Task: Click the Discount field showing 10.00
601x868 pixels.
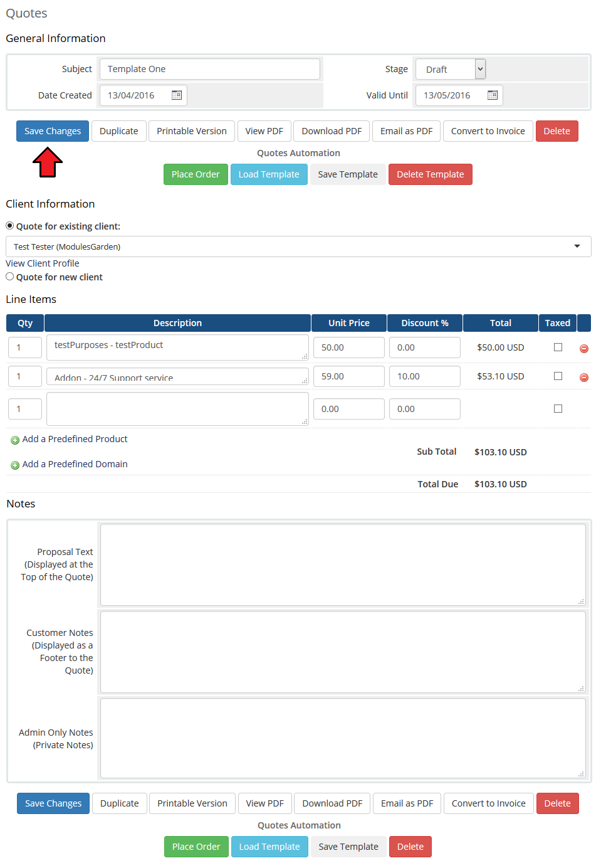Action: pos(425,376)
